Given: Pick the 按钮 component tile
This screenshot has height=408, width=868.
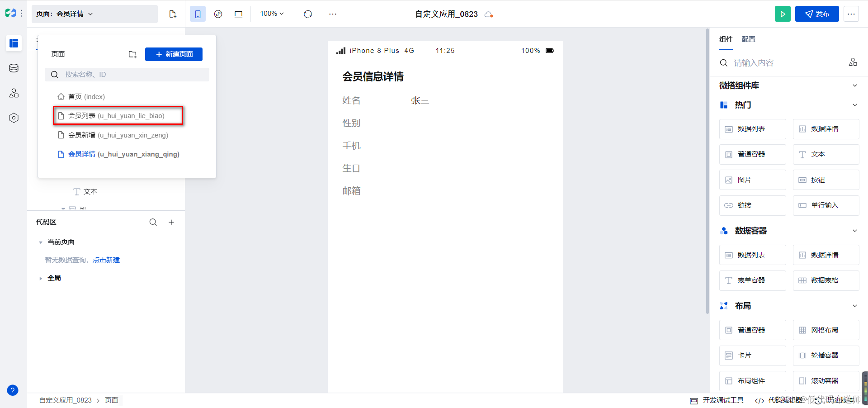Looking at the screenshot, I should click(826, 180).
